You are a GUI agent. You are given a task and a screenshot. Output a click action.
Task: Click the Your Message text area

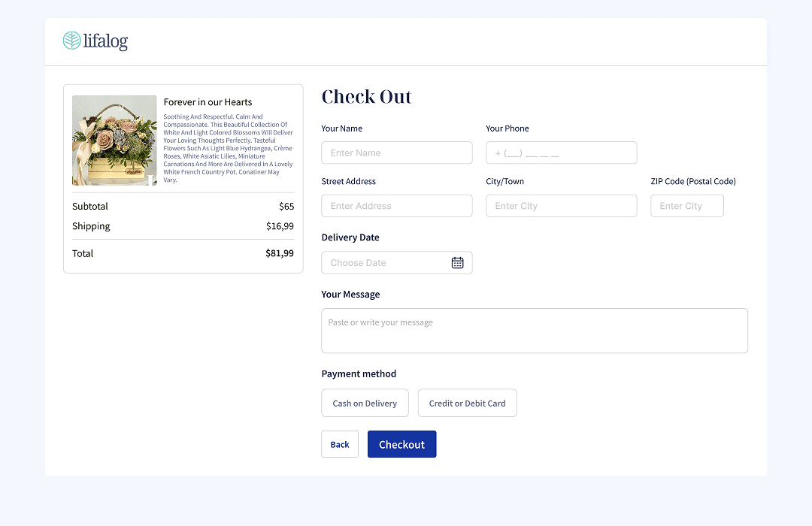pyautogui.click(x=534, y=331)
